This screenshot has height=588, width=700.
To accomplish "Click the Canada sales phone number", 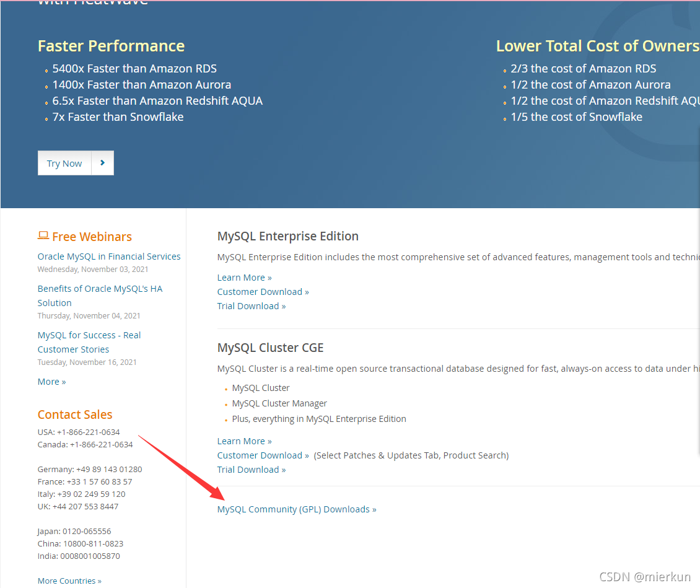I will point(102,445).
